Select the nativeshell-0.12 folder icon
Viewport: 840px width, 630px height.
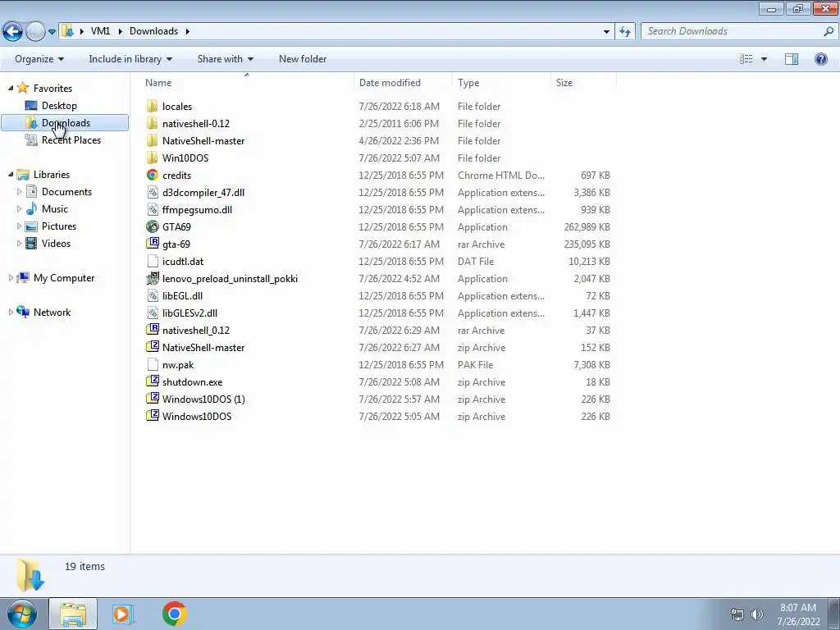click(x=152, y=123)
